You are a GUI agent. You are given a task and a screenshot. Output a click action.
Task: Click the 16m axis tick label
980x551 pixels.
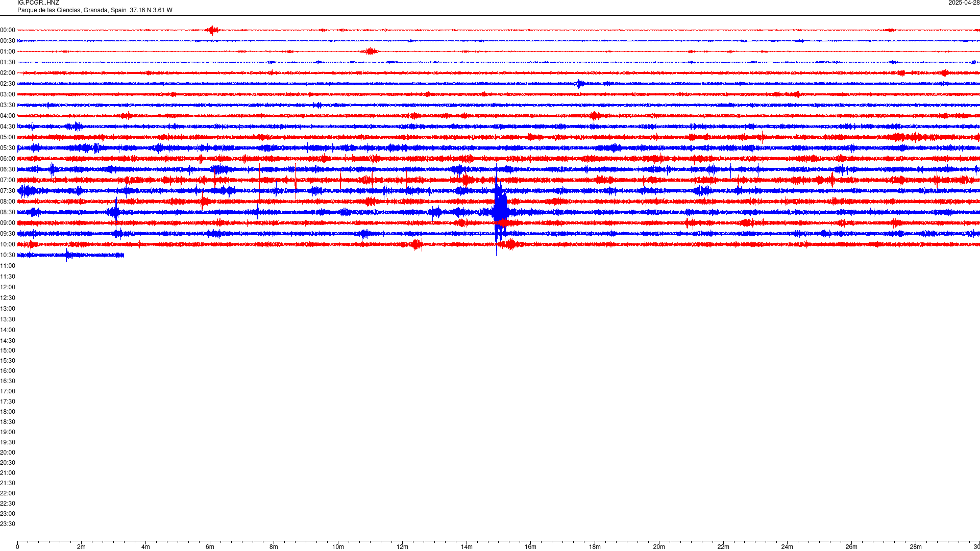[x=531, y=547]
